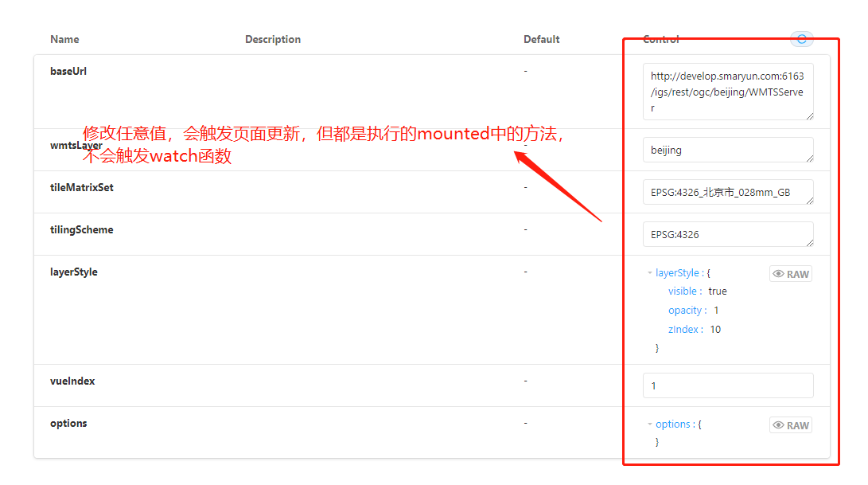Focus the tileMatrixSet EPSG:4326_北京市 field
Screen dimensions: 868x485
(728, 192)
